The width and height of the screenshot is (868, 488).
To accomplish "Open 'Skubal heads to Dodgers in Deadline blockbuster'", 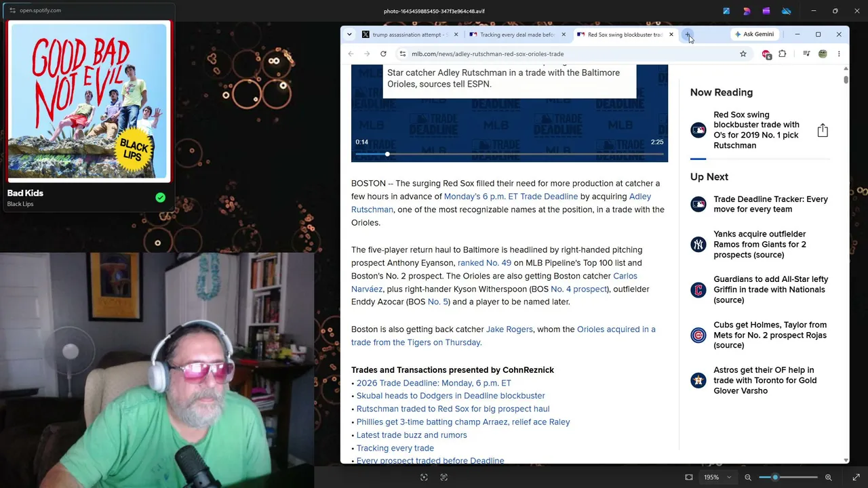I will (451, 396).
